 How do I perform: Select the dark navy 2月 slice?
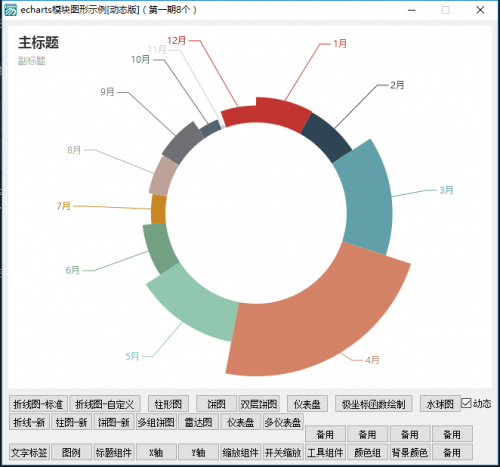click(326, 137)
